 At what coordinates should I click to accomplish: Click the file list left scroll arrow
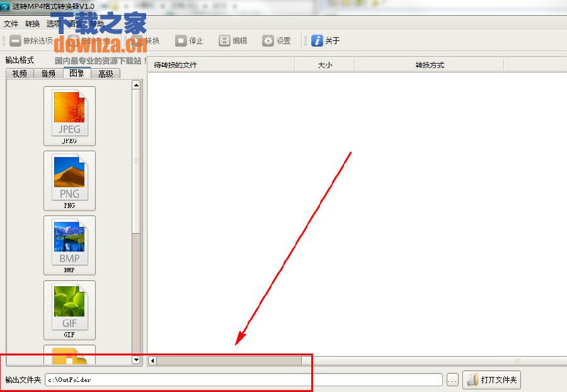(x=152, y=360)
